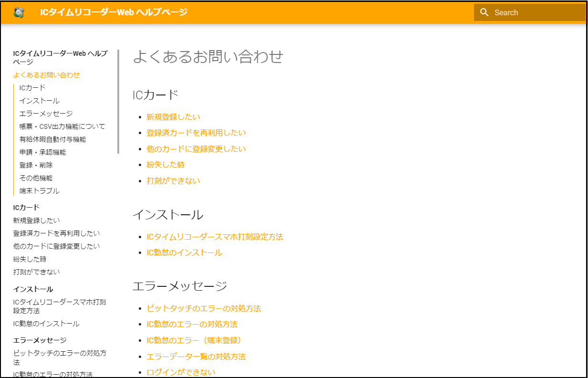The image size is (588, 378).
Task: Open main link 打刻ができない
Action: [x=174, y=181]
